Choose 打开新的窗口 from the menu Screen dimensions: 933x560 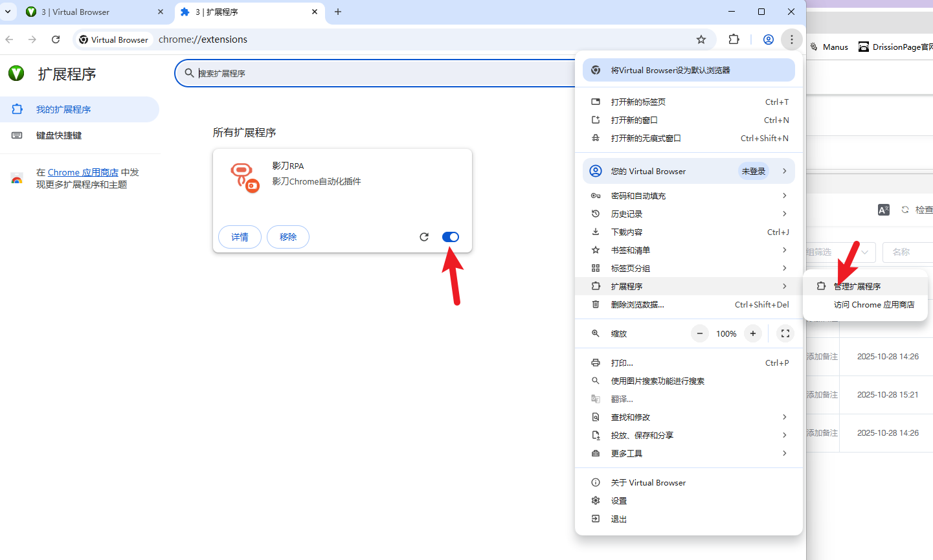(689, 120)
